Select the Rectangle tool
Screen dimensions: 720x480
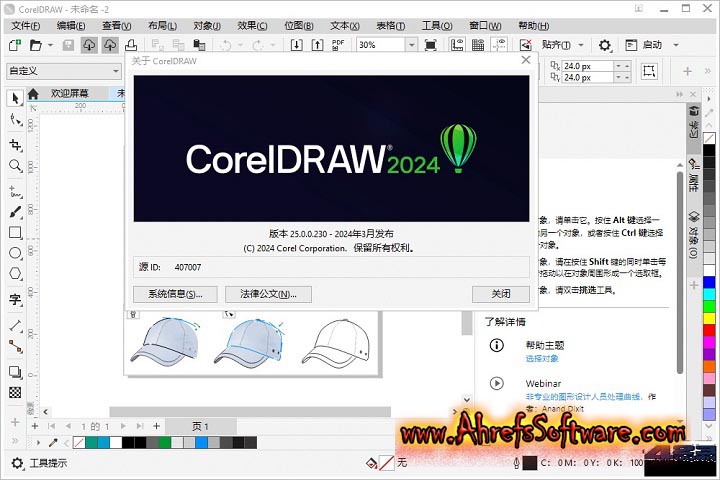[x=15, y=232]
